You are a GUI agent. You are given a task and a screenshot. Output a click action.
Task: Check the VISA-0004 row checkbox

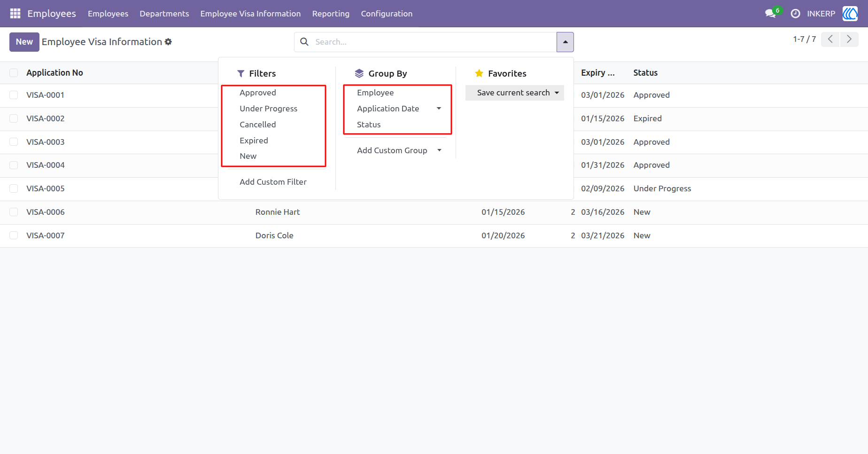[14, 165]
